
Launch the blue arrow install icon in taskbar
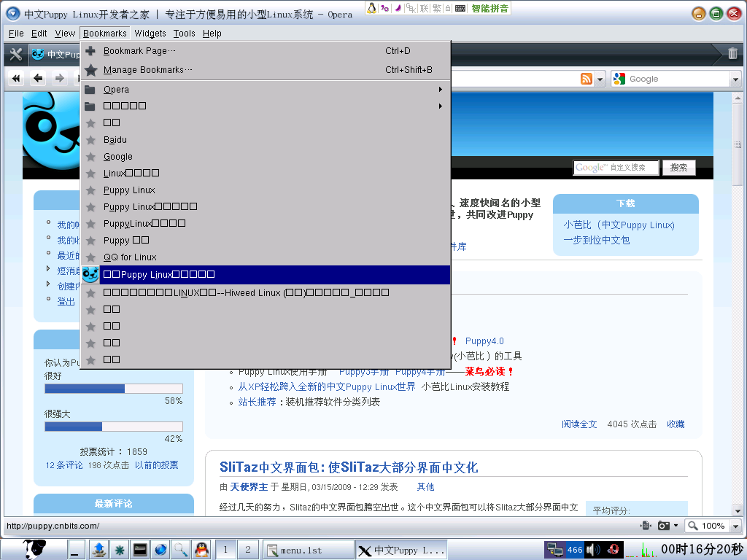tap(99, 550)
